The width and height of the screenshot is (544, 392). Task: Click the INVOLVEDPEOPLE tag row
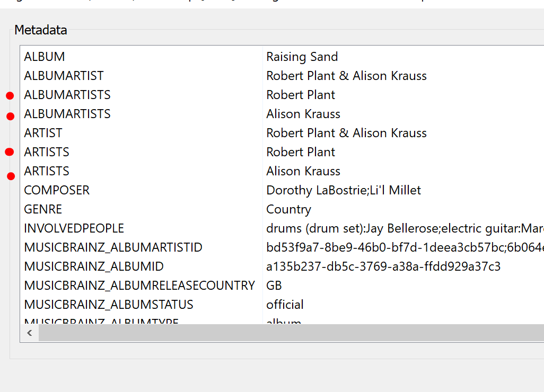click(x=74, y=228)
